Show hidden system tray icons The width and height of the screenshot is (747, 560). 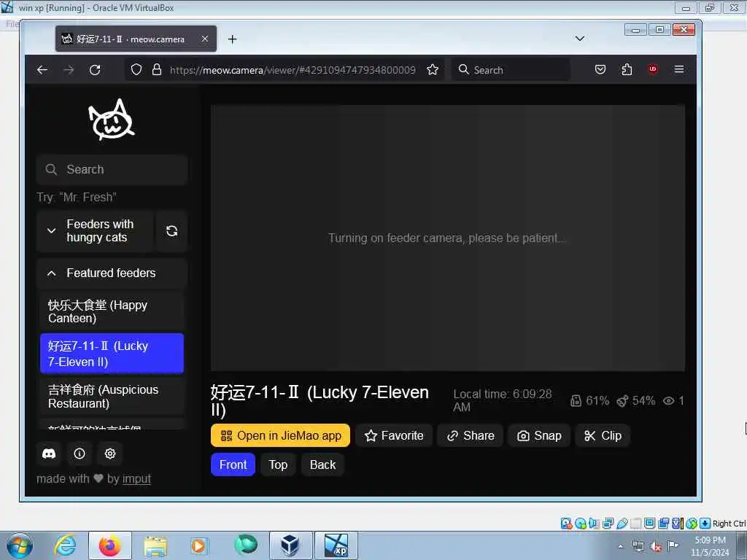tap(620, 547)
